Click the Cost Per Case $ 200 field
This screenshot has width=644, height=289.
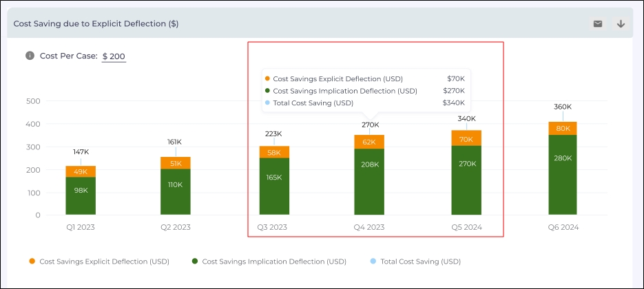114,56
